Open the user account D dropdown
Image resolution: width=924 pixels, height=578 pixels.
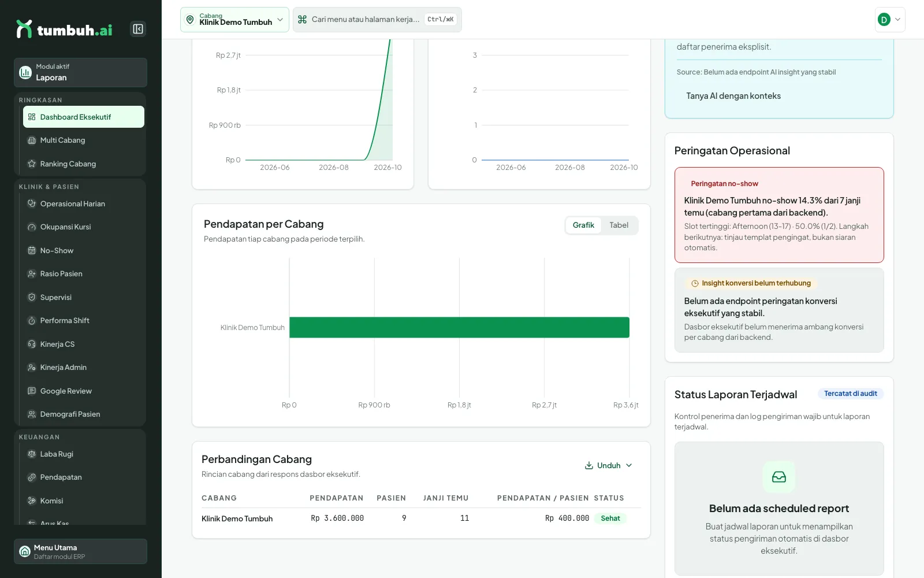(x=890, y=20)
